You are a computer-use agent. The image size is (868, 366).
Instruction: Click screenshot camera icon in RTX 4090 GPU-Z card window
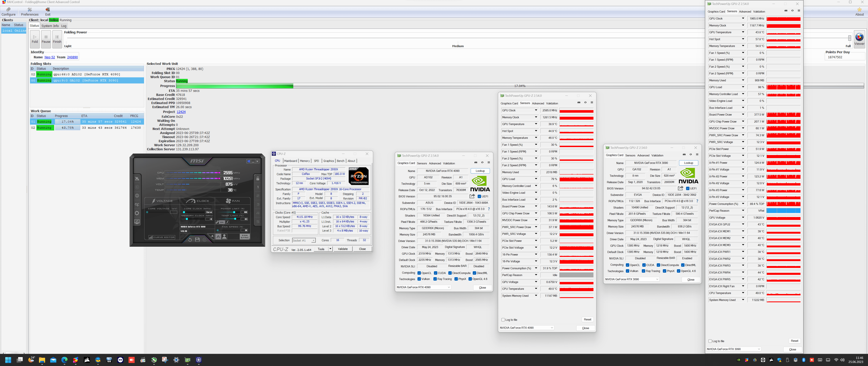476,162
